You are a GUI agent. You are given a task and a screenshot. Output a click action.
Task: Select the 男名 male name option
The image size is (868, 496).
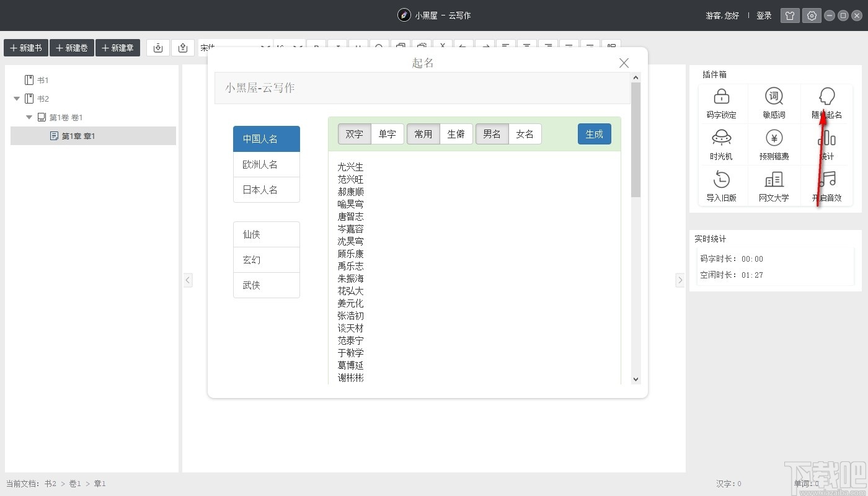[x=492, y=134]
